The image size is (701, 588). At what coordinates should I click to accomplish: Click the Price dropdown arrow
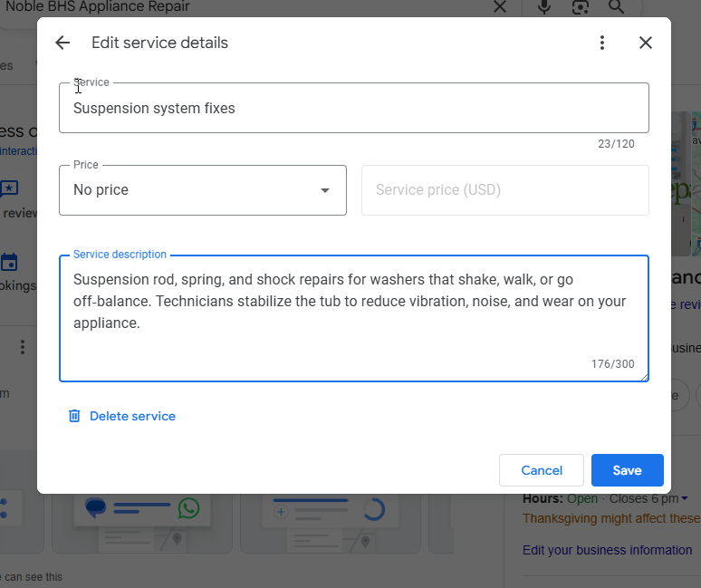coord(325,190)
